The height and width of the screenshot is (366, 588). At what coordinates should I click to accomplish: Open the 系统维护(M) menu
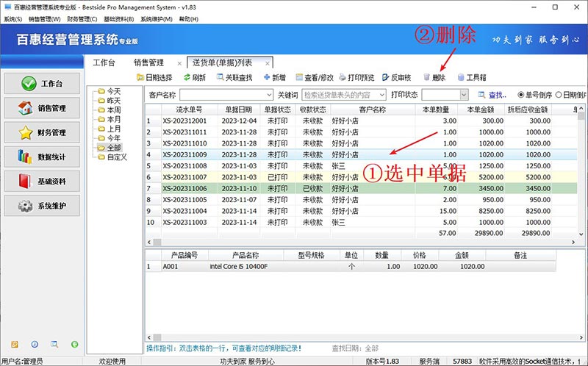click(x=156, y=19)
